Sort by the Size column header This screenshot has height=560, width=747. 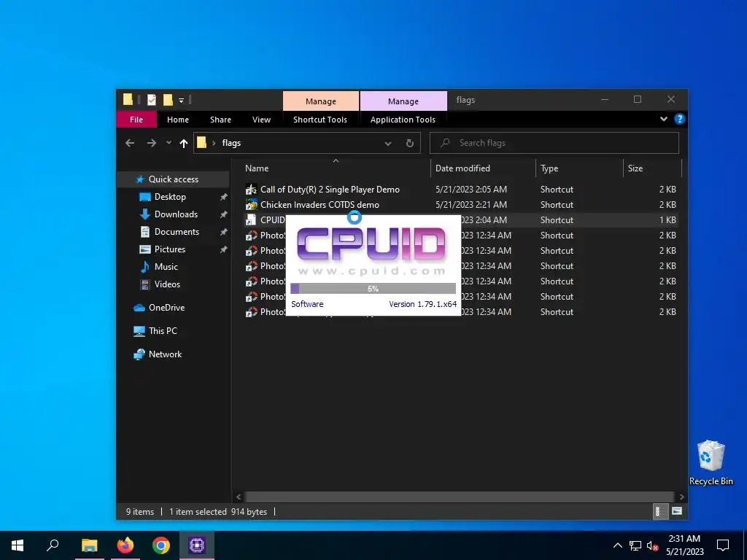(x=652, y=168)
